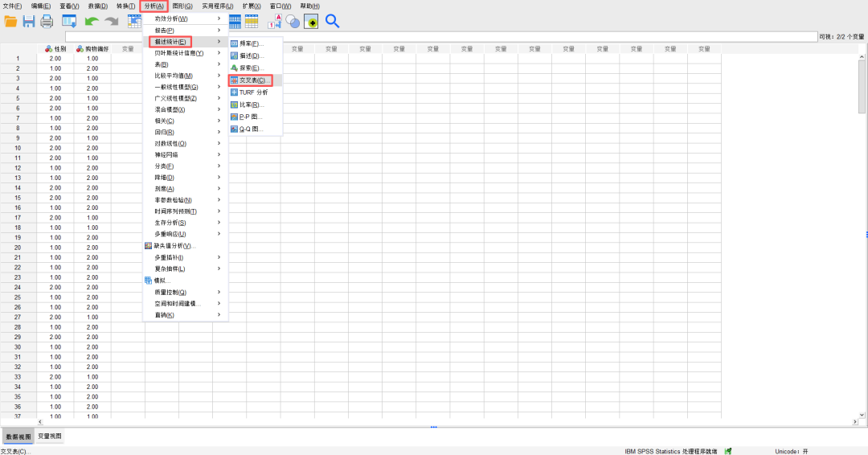Undo last action with green arrow

point(92,22)
